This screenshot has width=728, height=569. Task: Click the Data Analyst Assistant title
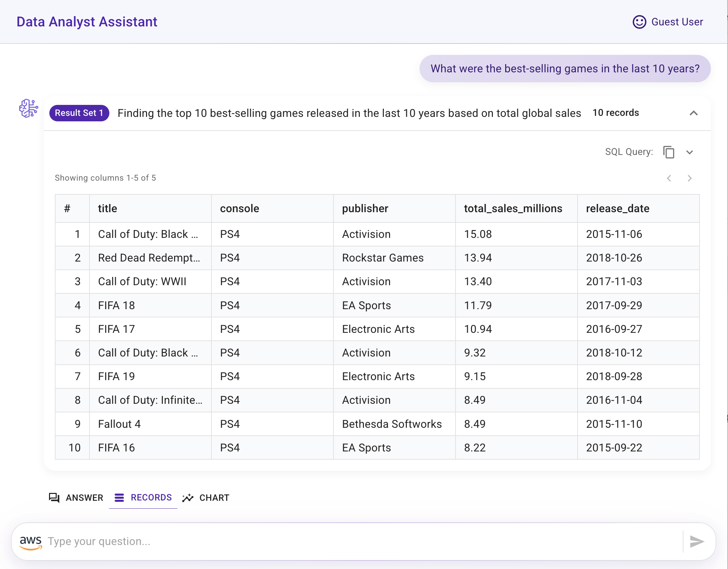pos(87,22)
